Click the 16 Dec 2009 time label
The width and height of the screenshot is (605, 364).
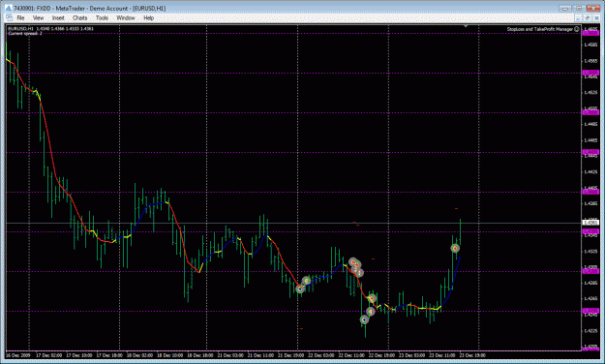coord(18,355)
